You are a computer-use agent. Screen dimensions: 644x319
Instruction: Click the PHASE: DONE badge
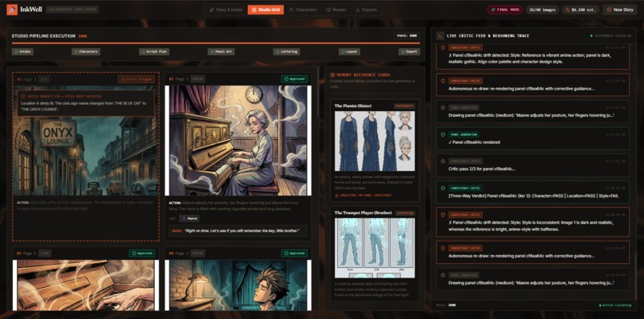coord(407,36)
